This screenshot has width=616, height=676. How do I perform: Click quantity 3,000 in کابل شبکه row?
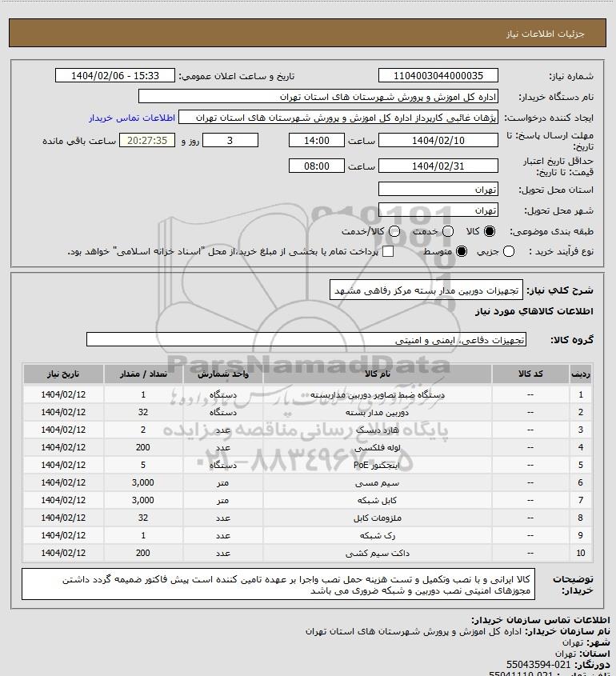[x=143, y=500]
